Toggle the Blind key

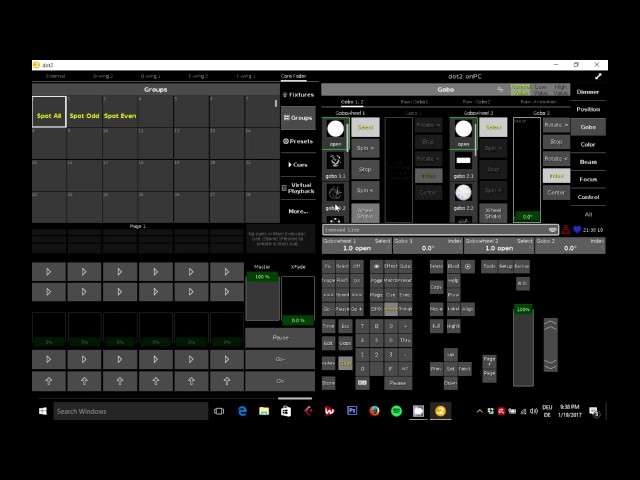[453, 267]
